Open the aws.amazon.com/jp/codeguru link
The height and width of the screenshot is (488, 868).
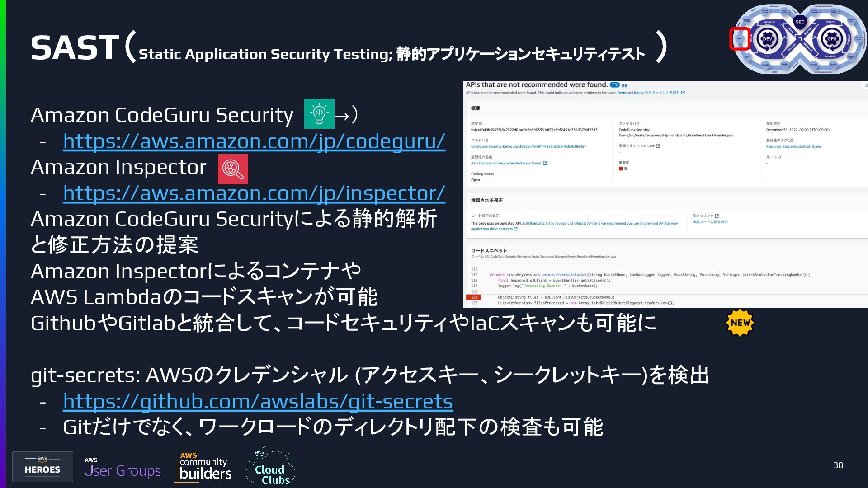pos(254,141)
